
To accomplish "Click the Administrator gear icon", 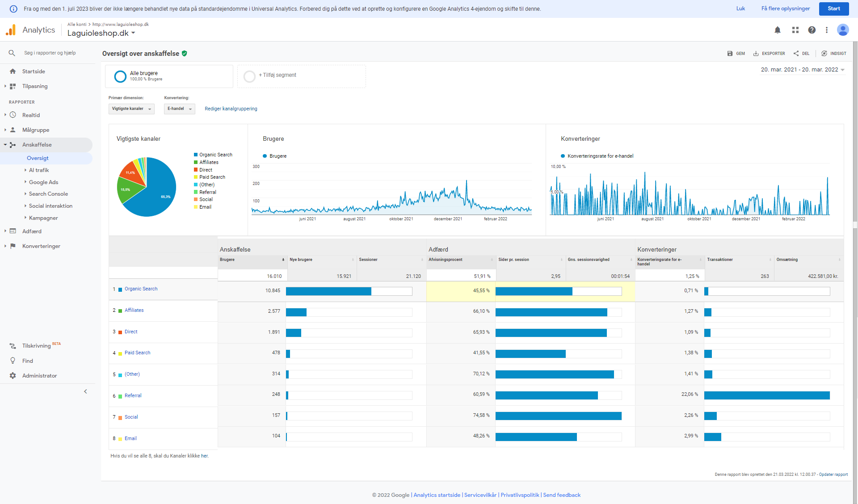I will (x=13, y=376).
